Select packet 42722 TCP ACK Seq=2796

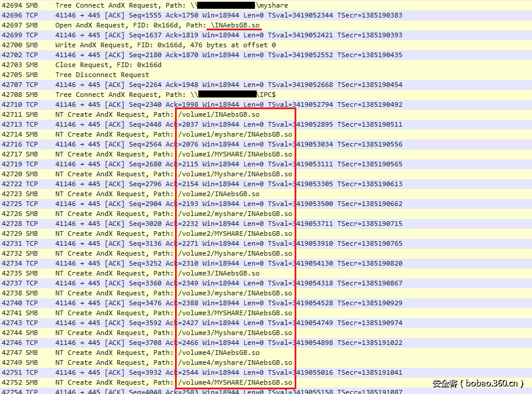pyautogui.click(x=266, y=184)
